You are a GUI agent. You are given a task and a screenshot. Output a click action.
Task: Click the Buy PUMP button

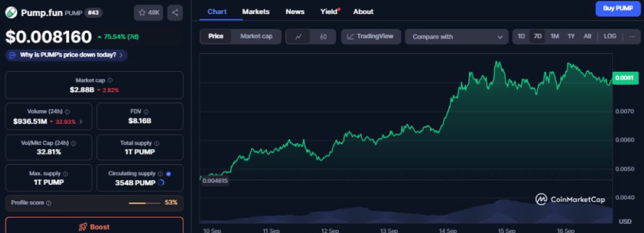tap(618, 9)
